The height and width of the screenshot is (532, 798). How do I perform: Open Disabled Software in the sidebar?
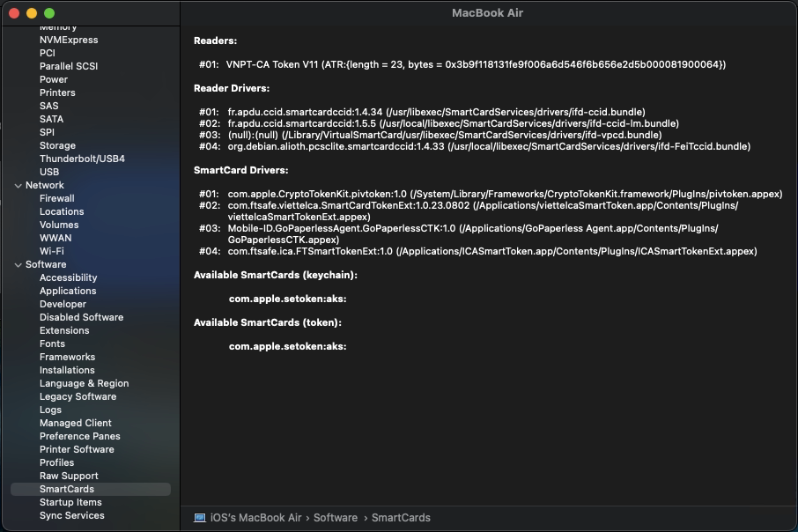point(81,318)
